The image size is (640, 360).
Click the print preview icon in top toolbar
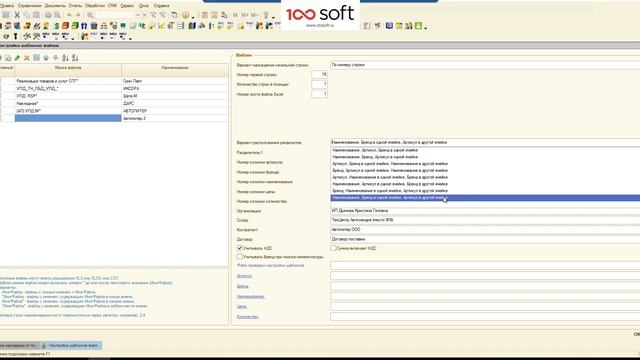(58, 15)
